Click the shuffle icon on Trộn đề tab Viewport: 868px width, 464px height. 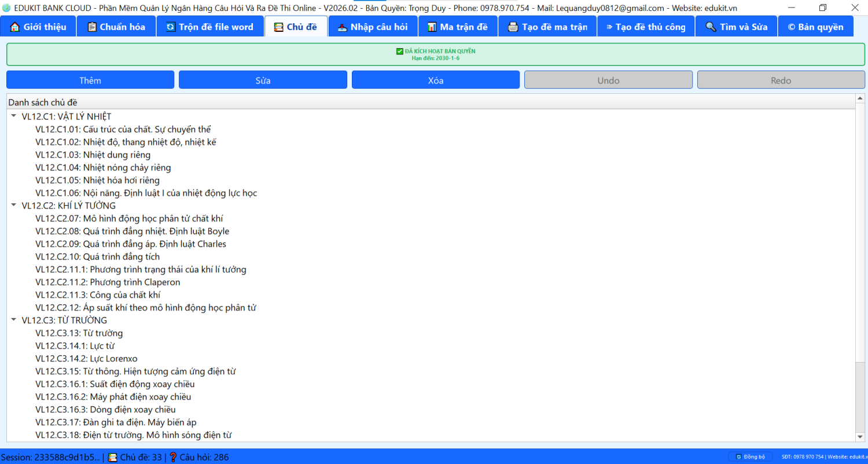tap(171, 27)
